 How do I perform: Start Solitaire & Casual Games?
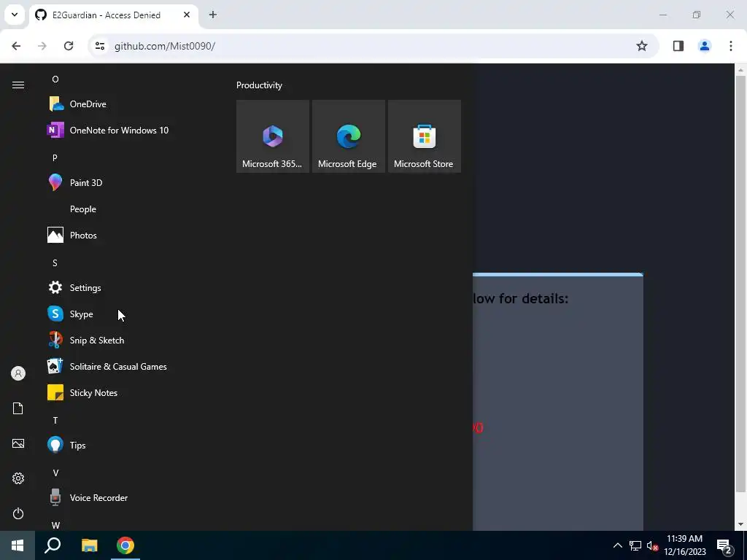pos(128,366)
